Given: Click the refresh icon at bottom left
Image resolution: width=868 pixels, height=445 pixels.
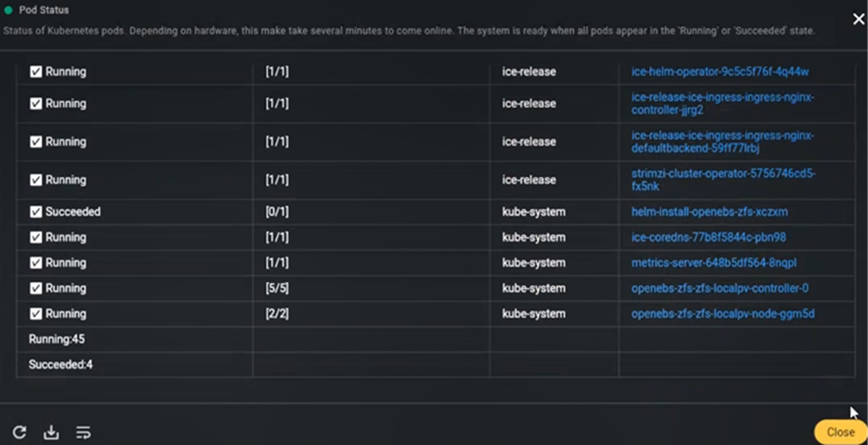Looking at the screenshot, I should (x=19, y=432).
